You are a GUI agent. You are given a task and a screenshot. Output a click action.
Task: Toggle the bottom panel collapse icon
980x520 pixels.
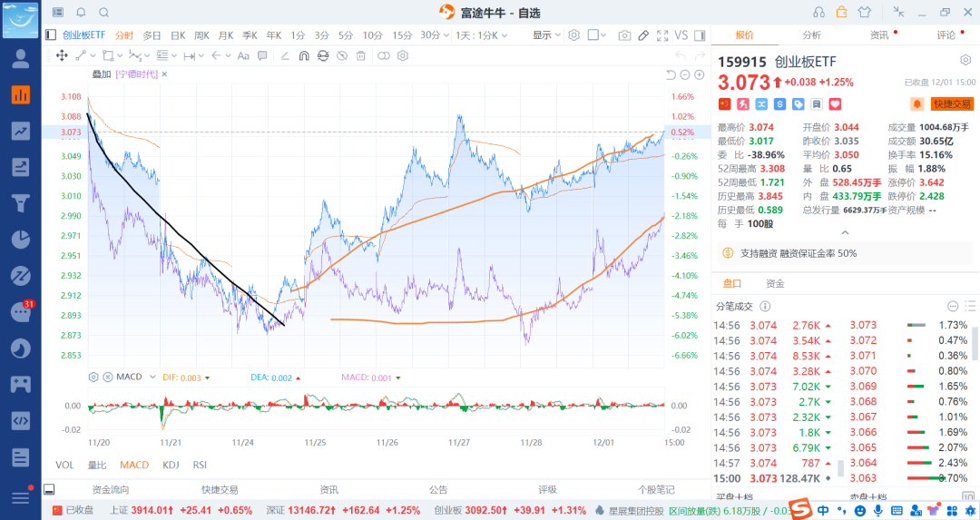click(49, 489)
